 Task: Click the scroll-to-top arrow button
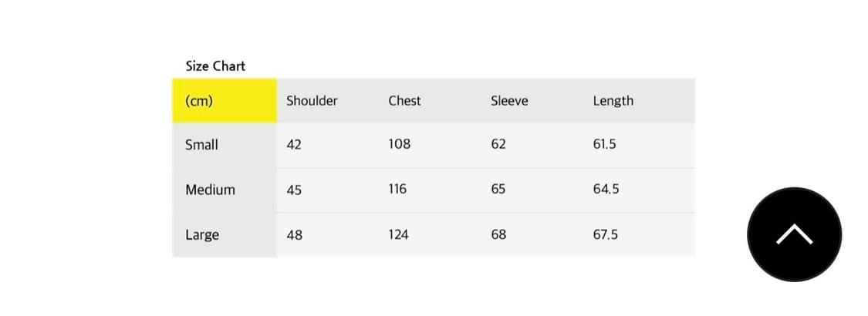(794, 234)
